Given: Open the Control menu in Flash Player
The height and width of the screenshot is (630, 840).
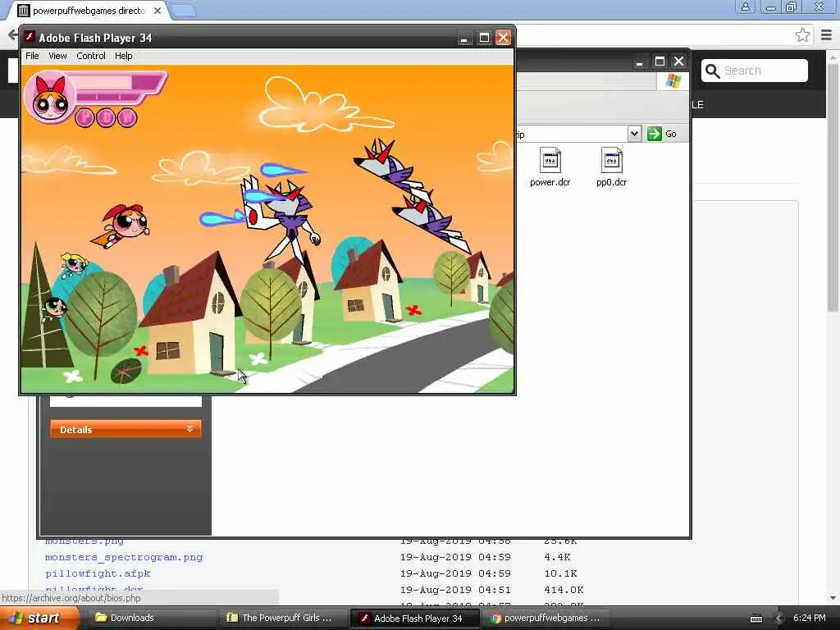Looking at the screenshot, I should point(91,56).
